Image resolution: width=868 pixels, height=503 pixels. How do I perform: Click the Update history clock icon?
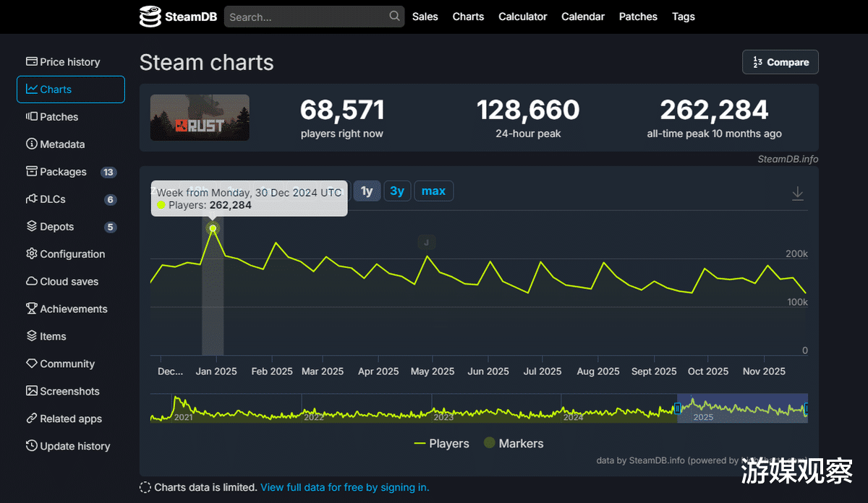[x=32, y=446]
